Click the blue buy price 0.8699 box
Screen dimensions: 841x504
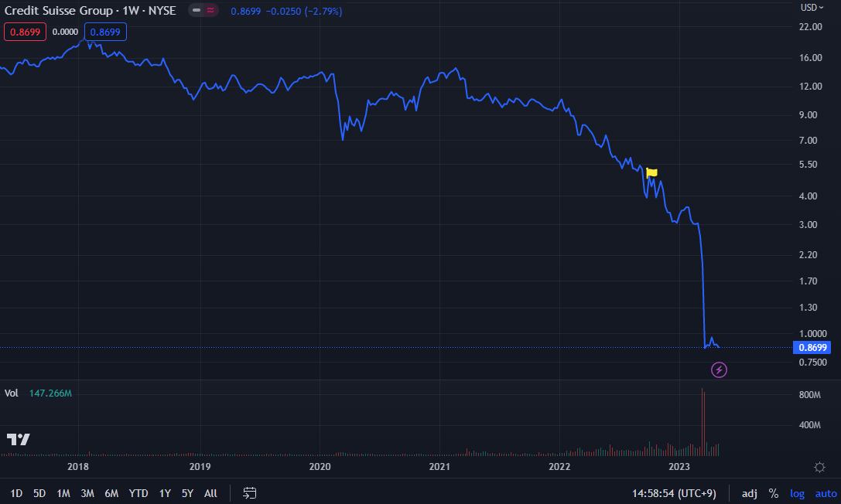105,32
